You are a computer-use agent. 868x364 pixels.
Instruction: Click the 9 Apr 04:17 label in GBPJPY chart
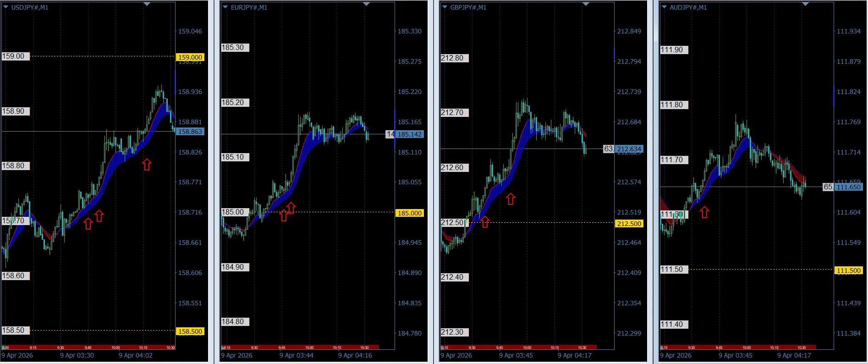point(575,355)
